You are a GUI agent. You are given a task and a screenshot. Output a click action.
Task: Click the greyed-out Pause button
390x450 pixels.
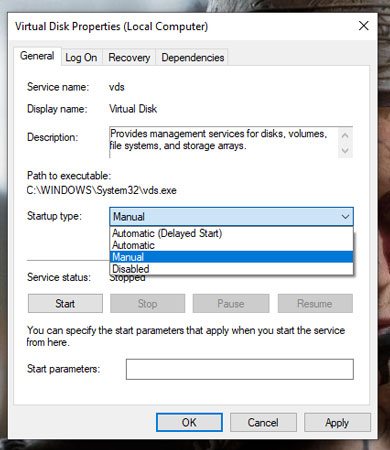point(231,303)
